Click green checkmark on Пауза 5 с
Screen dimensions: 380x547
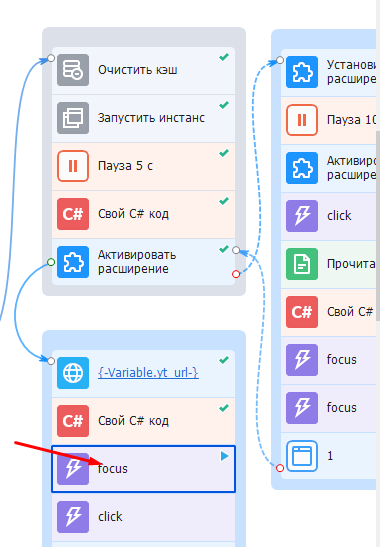click(x=224, y=153)
